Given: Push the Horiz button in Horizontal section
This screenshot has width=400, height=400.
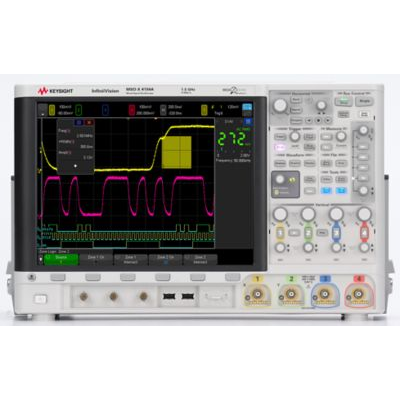Looking at the screenshot, I should click(x=296, y=100).
